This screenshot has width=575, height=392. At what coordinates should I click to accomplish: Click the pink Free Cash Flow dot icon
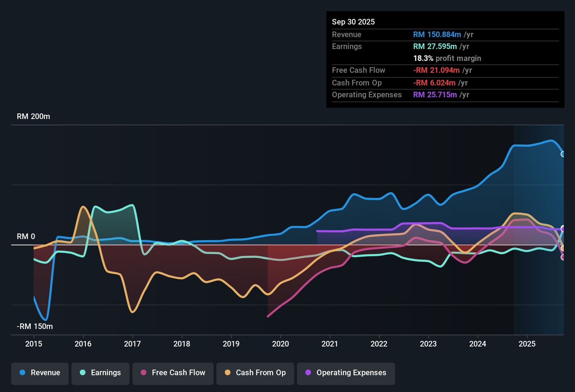[144, 373]
